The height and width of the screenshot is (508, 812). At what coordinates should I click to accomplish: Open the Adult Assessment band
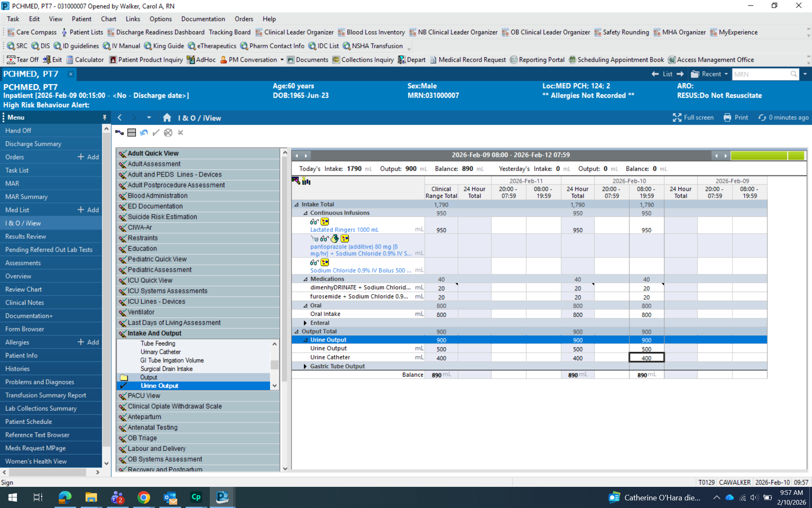point(154,164)
